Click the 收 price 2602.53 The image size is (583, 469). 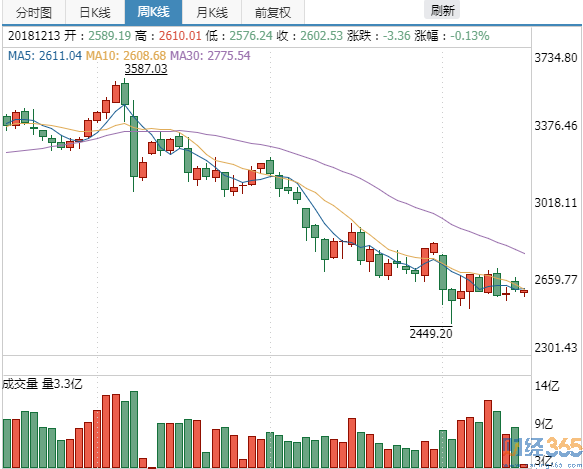(x=322, y=36)
